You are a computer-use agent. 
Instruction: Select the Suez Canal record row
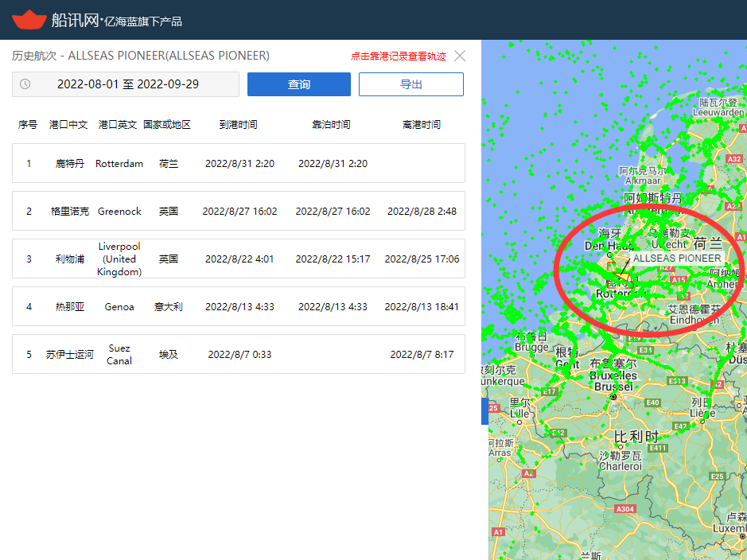[239, 354]
